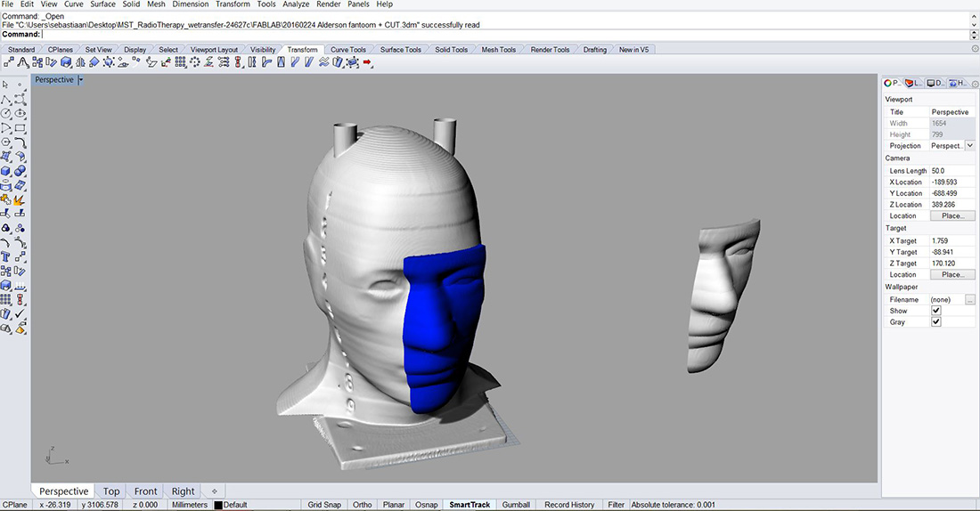Switch to the Mesh Tools toolbar tab
Viewport: 980px width, 511px height.
point(498,49)
